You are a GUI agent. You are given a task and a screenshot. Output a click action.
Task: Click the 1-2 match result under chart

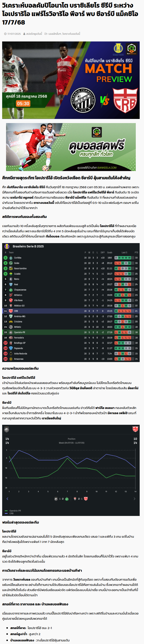61,499
